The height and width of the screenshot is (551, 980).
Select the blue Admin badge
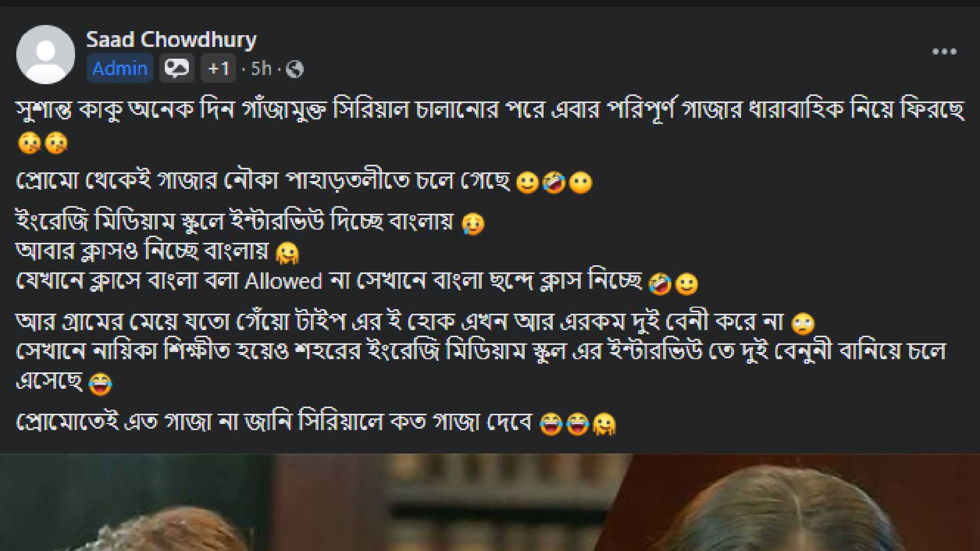pyautogui.click(x=120, y=68)
